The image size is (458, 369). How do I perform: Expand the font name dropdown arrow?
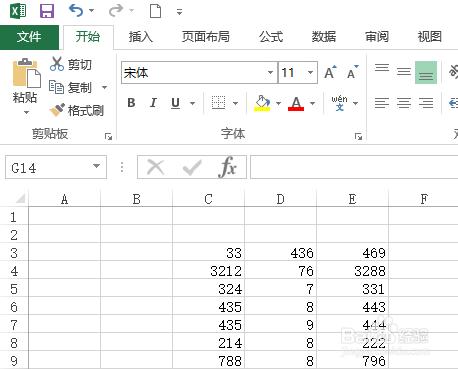271,72
